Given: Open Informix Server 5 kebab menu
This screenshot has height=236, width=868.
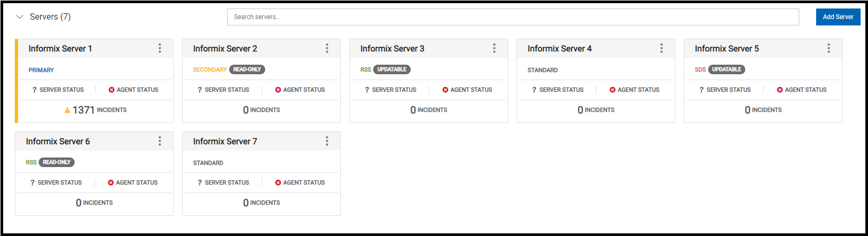Looking at the screenshot, I should tap(829, 48).
